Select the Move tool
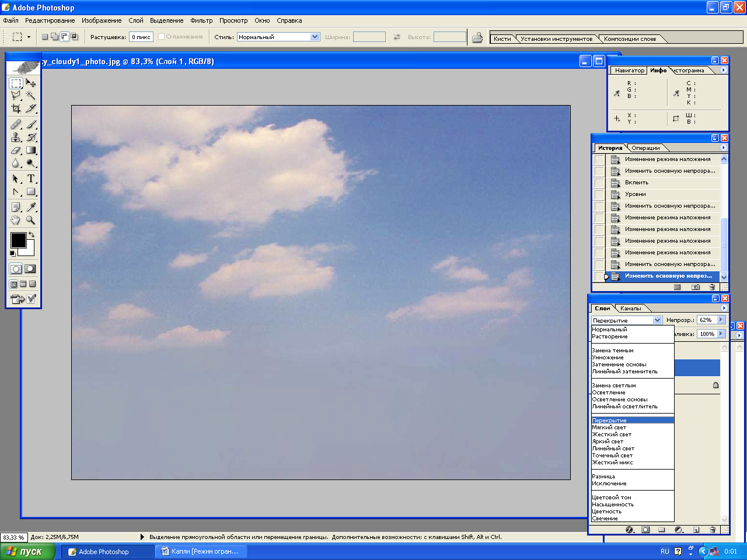 click(31, 83)
